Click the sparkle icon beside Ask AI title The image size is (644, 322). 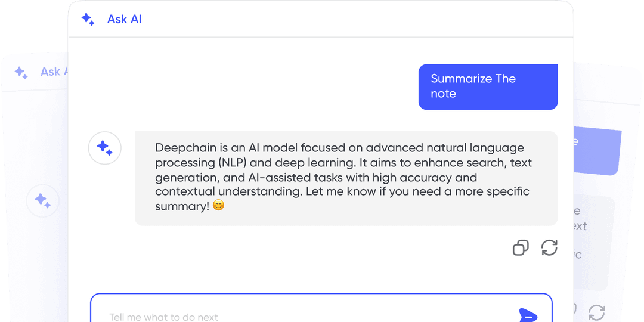pyautogui.click(x=88, y=19)
